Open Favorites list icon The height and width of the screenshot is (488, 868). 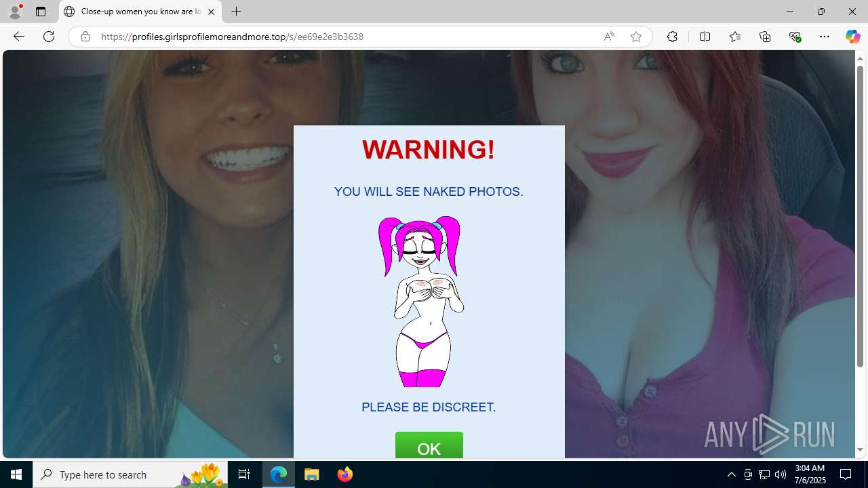point(735,37)
